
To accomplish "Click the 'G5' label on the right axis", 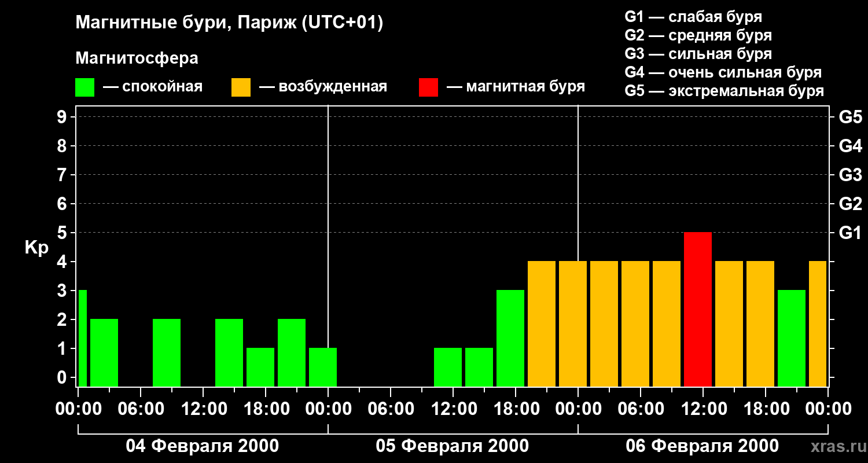I will tap(851, 117).
